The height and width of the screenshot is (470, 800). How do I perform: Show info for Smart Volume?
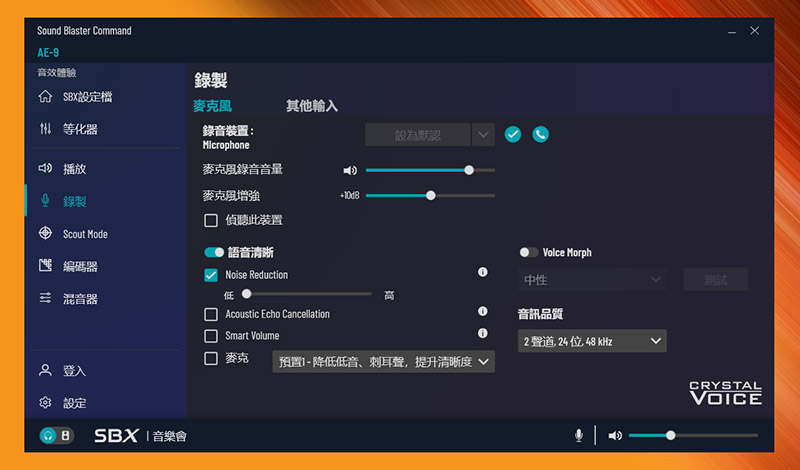(x=483, y=333)
